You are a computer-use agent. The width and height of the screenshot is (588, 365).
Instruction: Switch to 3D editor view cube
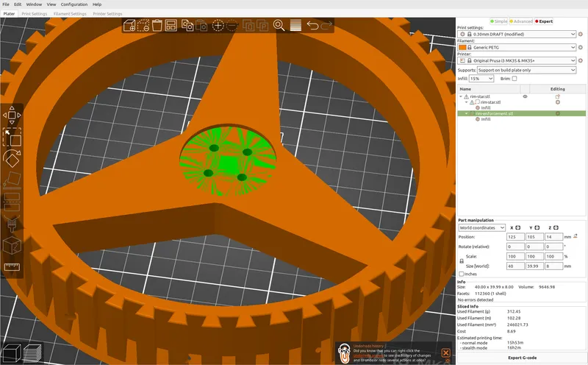pyautogui.click(x=11, y=353)
